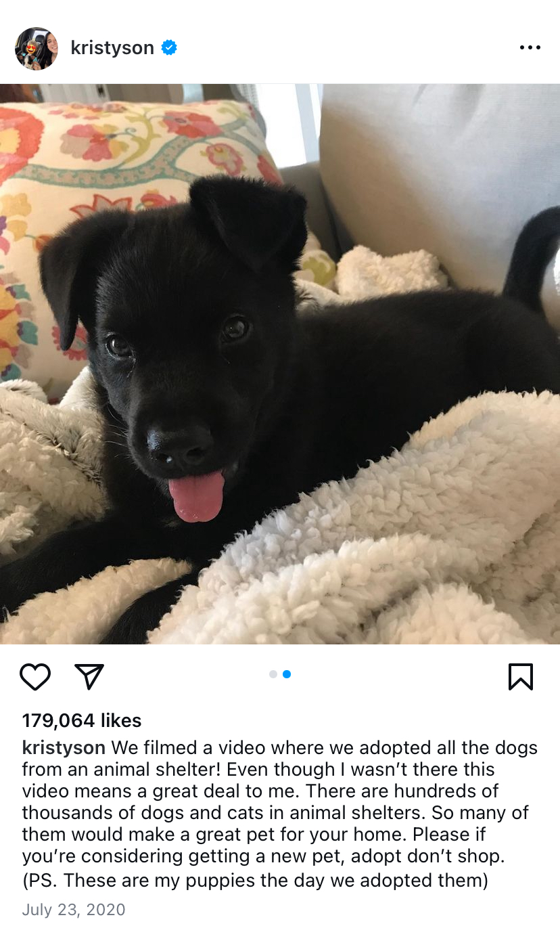Click kristyson username in the caption
The height and width of the screenshot is (926, 560).
(64, 748)
